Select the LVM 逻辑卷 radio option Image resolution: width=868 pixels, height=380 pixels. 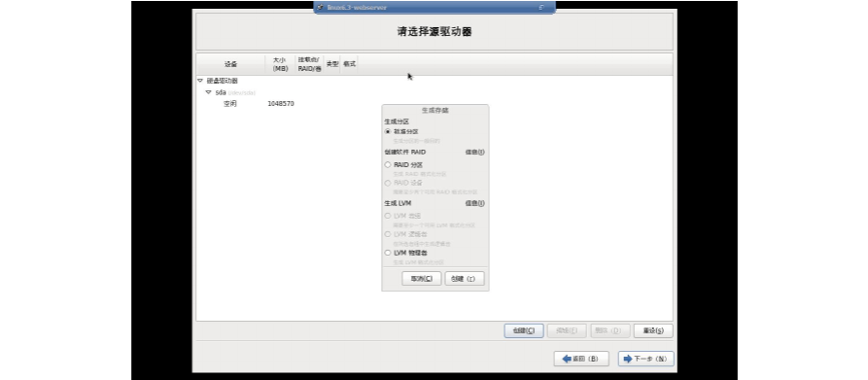[x=388, y=234]
